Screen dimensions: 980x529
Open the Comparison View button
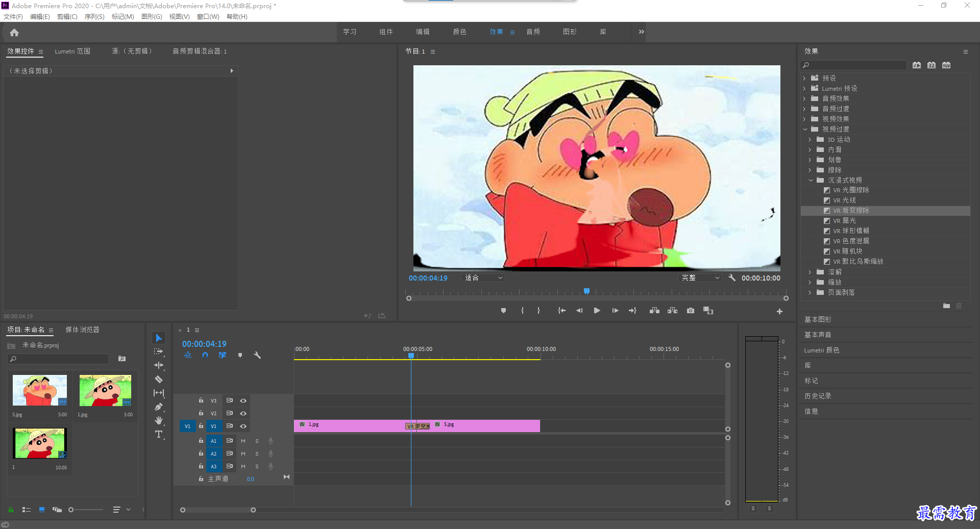[708, 311]
